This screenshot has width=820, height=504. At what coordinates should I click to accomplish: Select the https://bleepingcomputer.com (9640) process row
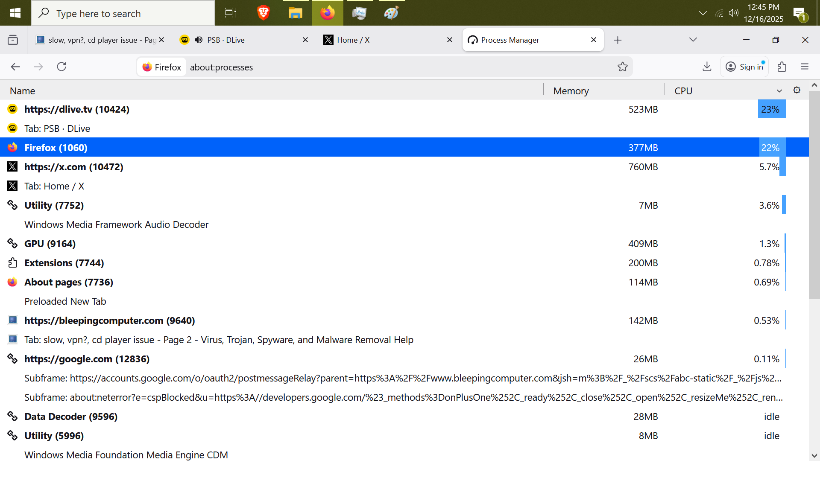[404, 320]
